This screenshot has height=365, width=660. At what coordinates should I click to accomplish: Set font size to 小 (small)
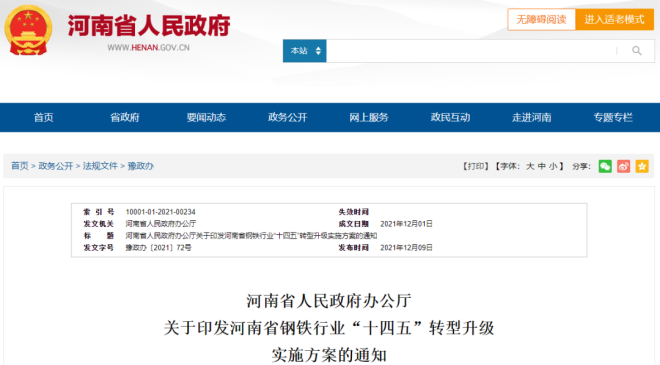point(553,166)
